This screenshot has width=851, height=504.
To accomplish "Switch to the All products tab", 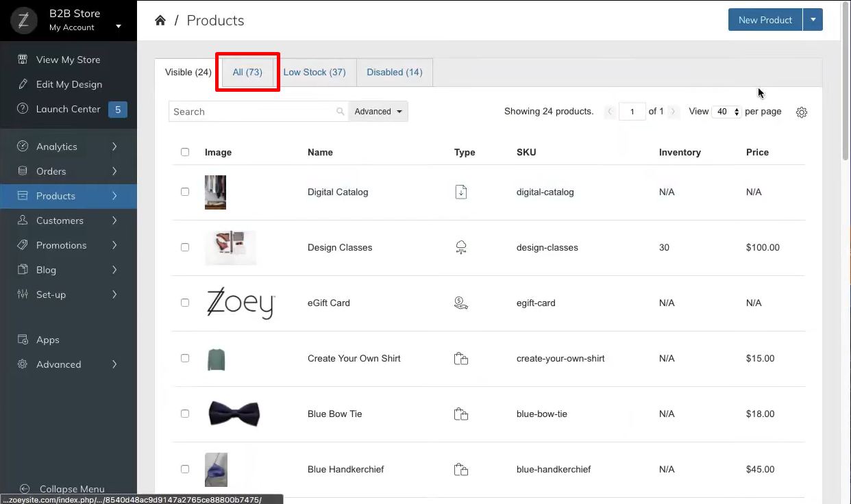I will click(x=247, y=72).
